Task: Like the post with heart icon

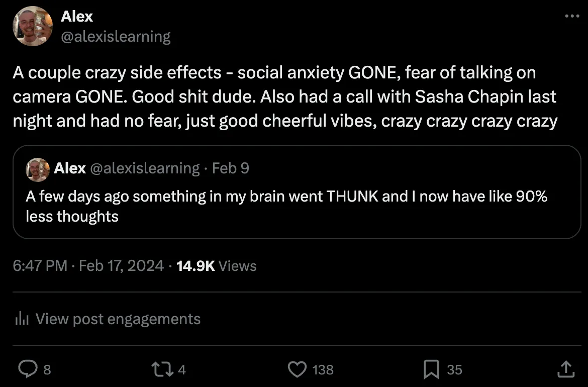Action: (297, 370)
